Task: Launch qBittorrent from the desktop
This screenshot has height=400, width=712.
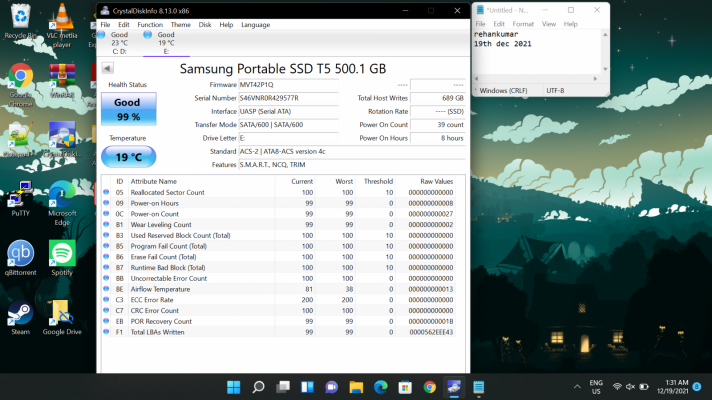Action: [20, 258]
